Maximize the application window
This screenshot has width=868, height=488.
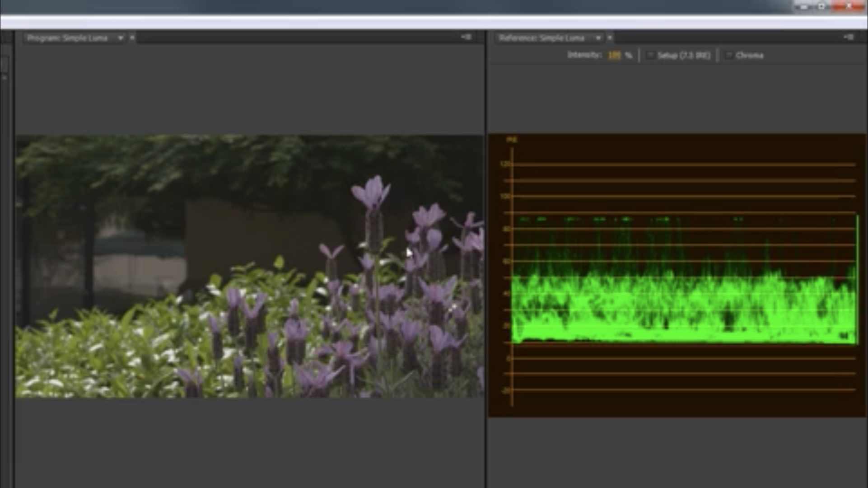tap(822, 6)
